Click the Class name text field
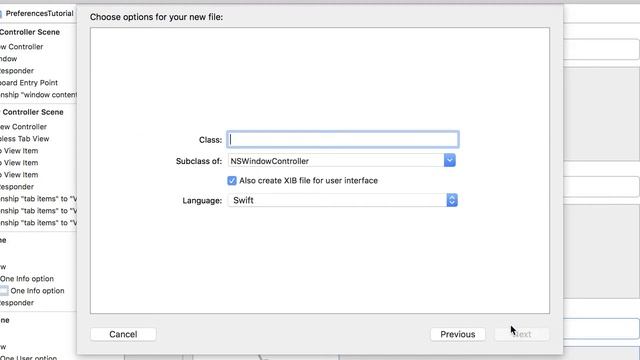The height and width of the screenshot is (360, 640). (343, 140)
